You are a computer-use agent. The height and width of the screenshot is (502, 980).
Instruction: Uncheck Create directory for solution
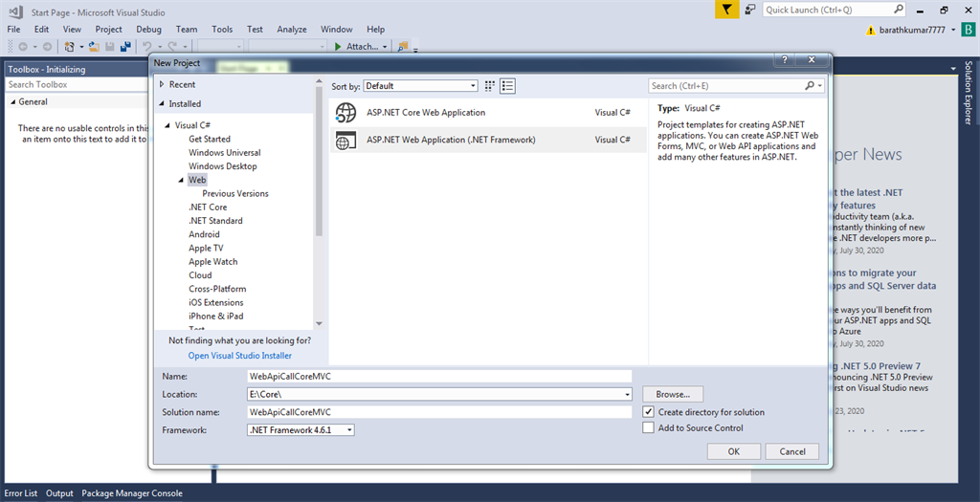tap(648, 412)
